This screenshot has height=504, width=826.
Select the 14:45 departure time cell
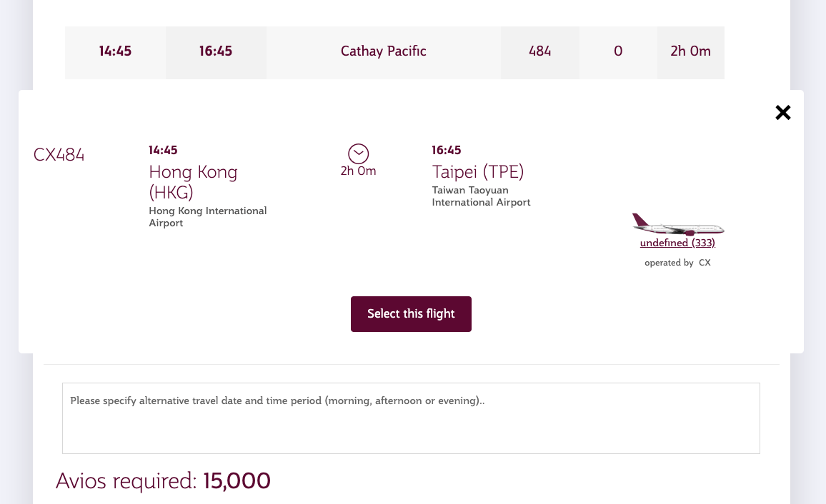(114, 51)
